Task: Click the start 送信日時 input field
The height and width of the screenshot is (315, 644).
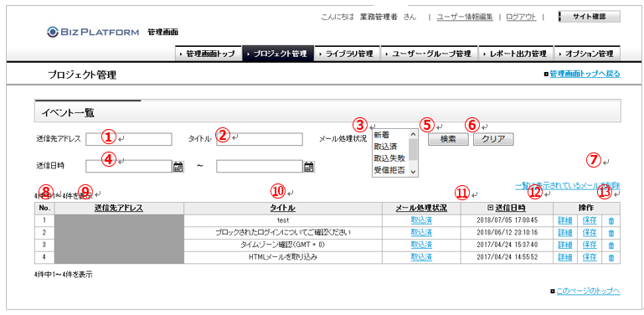Action: 129,167
